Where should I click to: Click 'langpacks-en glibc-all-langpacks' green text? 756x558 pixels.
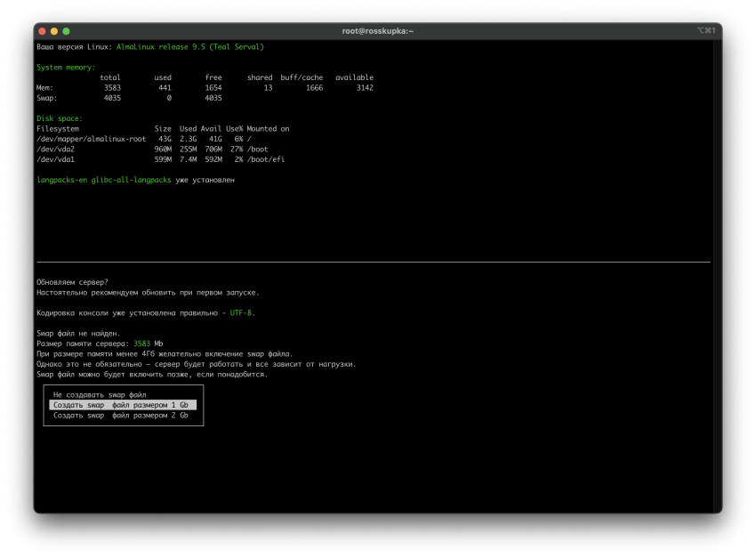point(104,180)
